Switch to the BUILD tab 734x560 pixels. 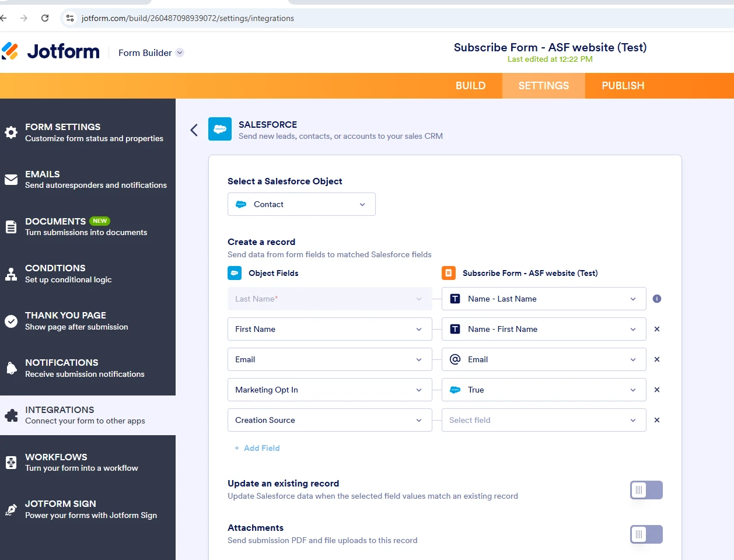(470, 86)
